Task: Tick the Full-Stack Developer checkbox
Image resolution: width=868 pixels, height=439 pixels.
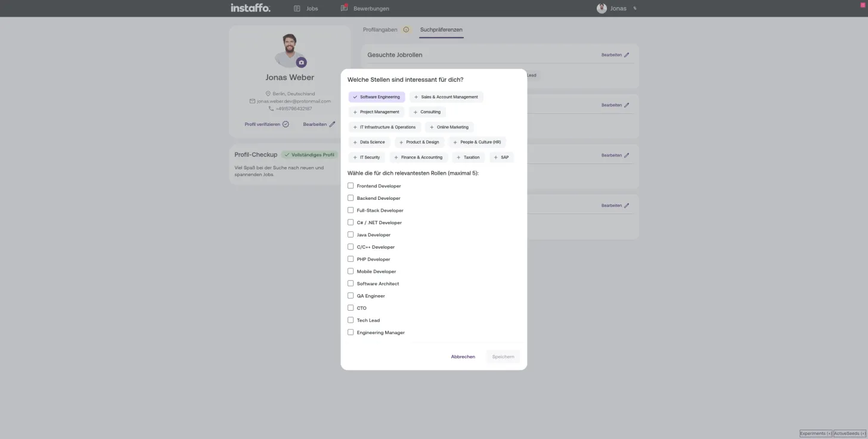Action: tap(351, 210)
